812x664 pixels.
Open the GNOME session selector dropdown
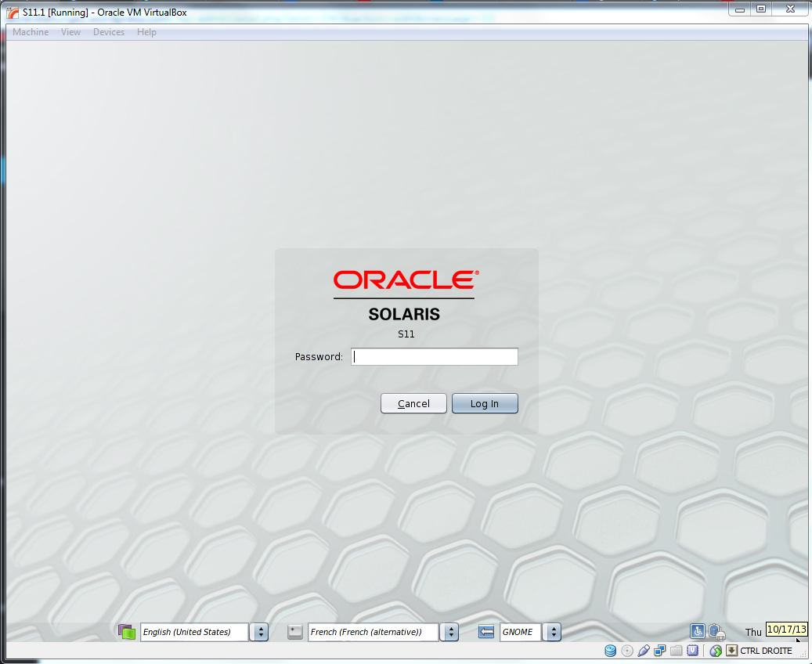point(553,632)
